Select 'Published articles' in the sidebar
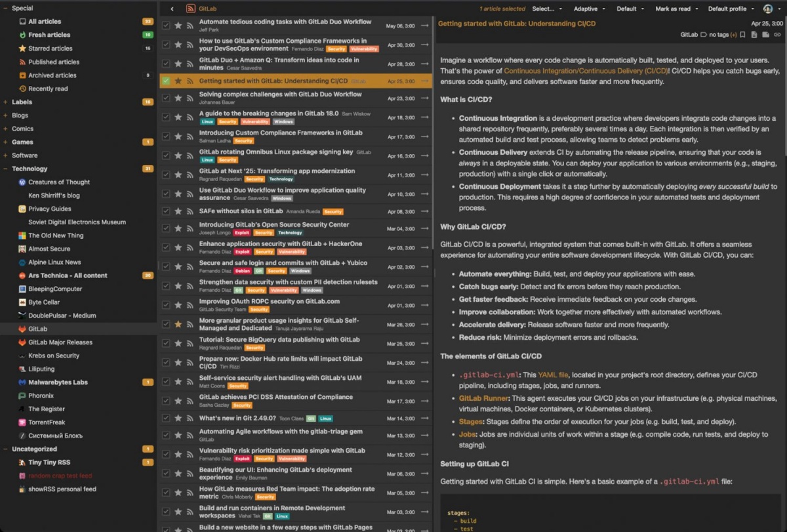Image resolution: width=787 pixels, height=532 pixels. click(54, 62)
